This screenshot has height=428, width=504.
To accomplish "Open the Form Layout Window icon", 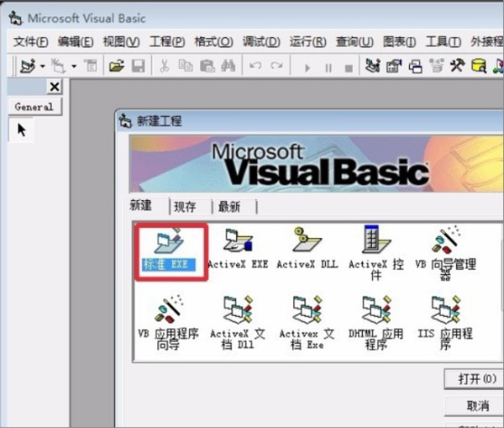I will tap(415, 66).
